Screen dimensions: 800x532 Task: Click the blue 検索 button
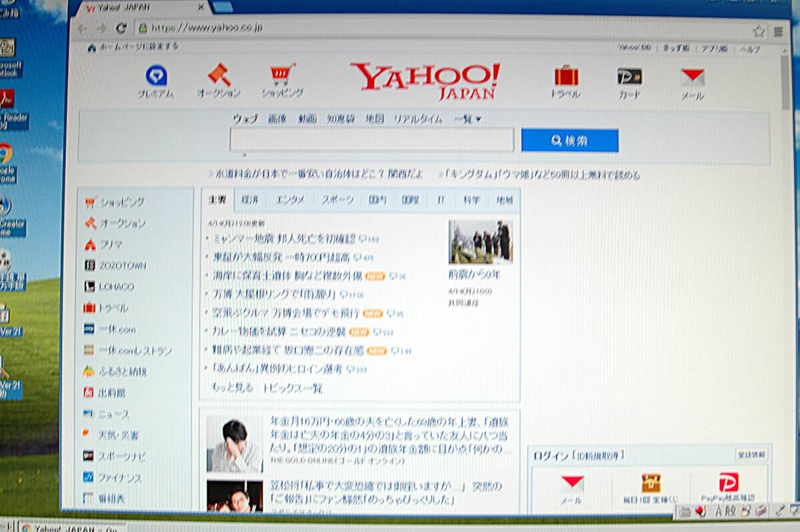[570, 141]
